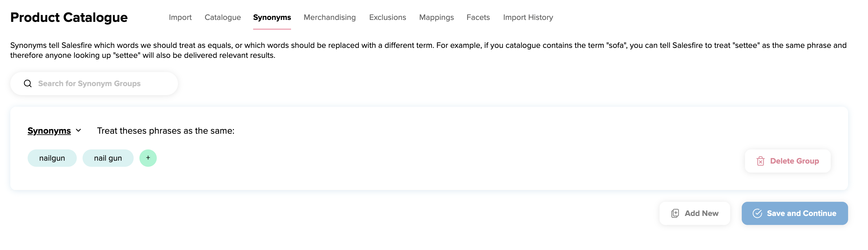Click the trash icon next to Delete Group
Viewport: 868px width, 250px height.
coord(761,161)
